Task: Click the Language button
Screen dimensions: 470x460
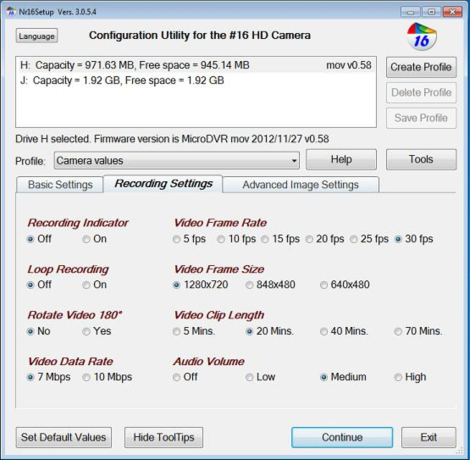Action: (37, 36)
